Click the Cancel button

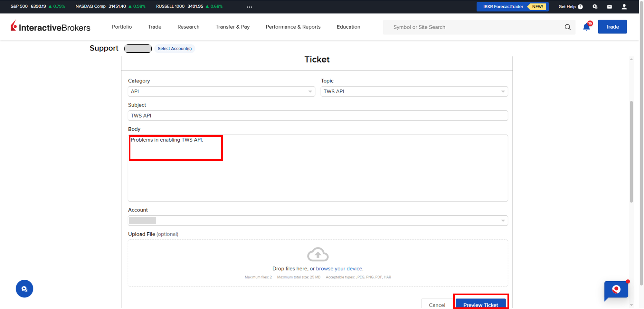point(437,304)
